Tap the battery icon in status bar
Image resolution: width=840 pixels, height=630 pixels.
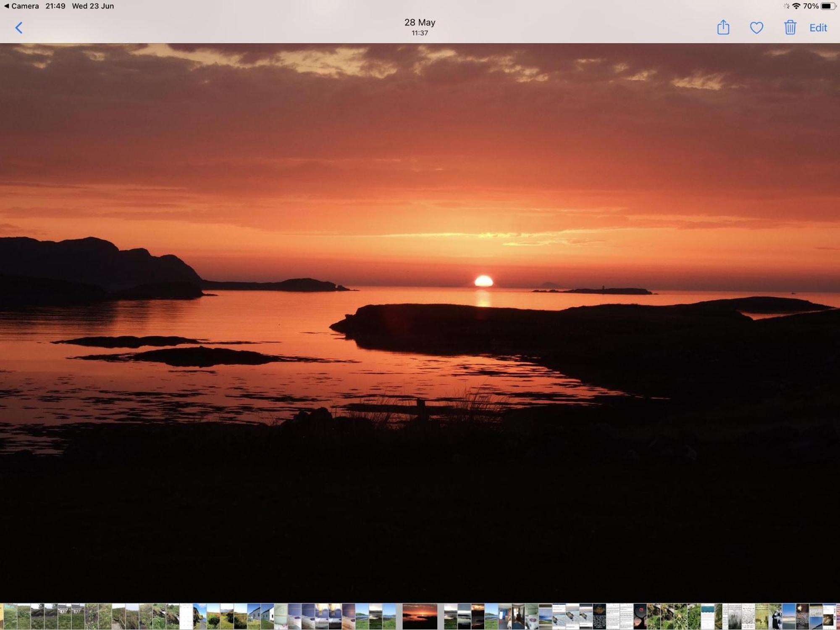(x=828, y=6)
